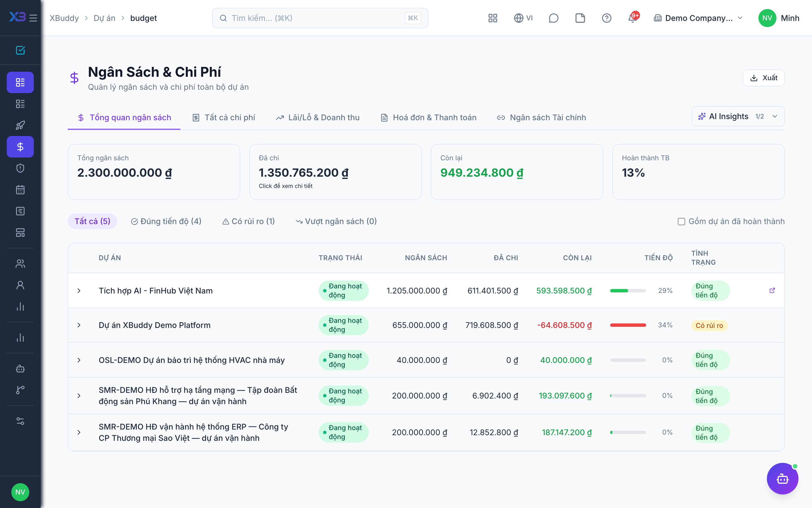Open the dollar budget icon in sidebar
Viewport: 812px width, 508px height.
[20, 146]
